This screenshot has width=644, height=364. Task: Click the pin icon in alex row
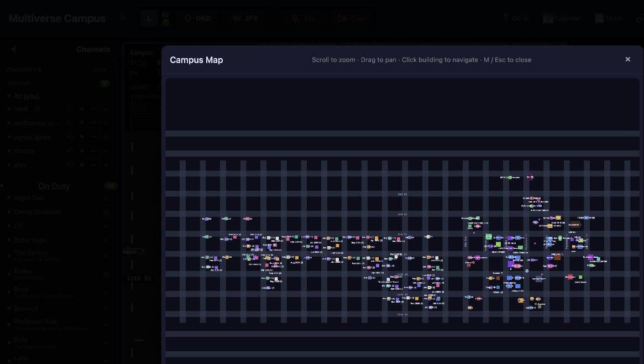[x=82, y=164]
